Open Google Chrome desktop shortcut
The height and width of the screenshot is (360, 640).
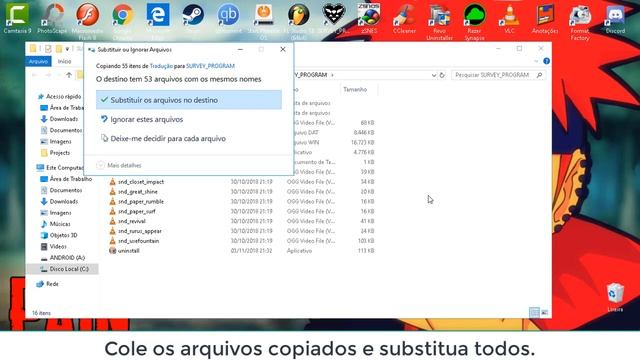pyautogui.click(x=122, y=20)
